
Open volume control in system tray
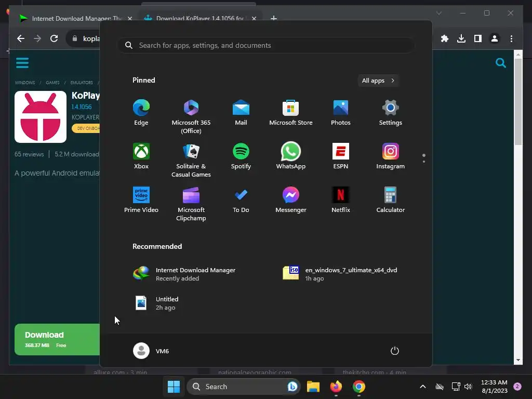(x=468, y=387)
